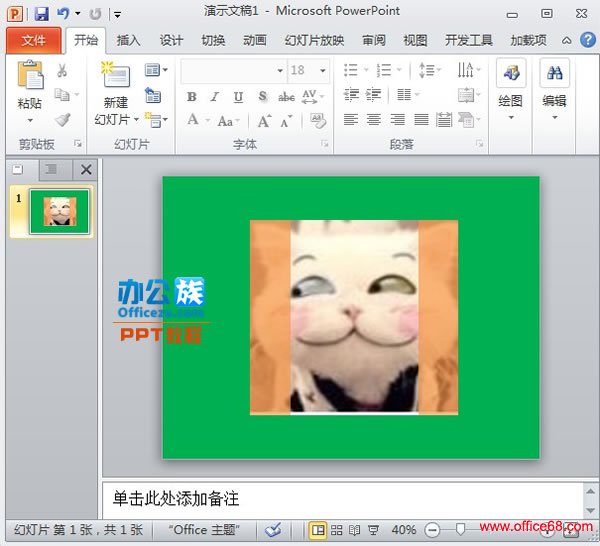Click the Copy icon

click(x=62, y=95)
